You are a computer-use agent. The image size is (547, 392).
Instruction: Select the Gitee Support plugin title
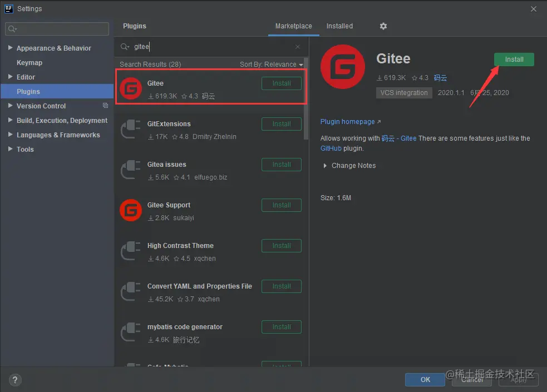[169, 205]
